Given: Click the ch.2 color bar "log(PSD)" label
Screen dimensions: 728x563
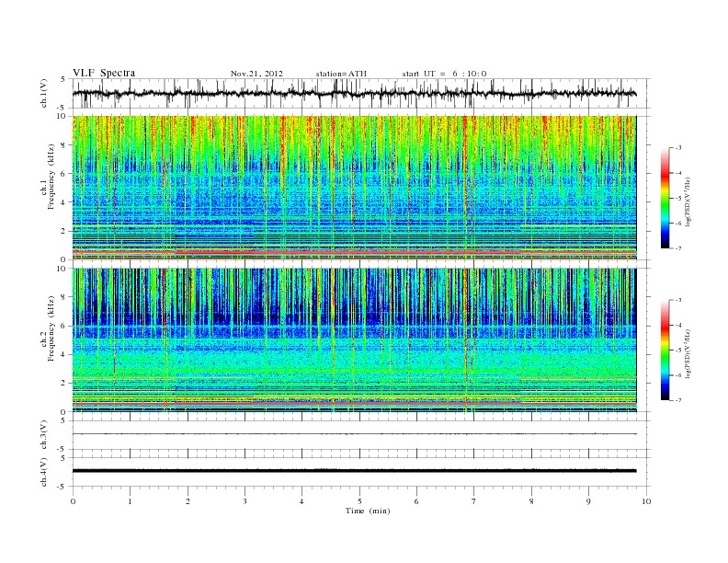Looking at the screenshot, I should tap(688, 353).
